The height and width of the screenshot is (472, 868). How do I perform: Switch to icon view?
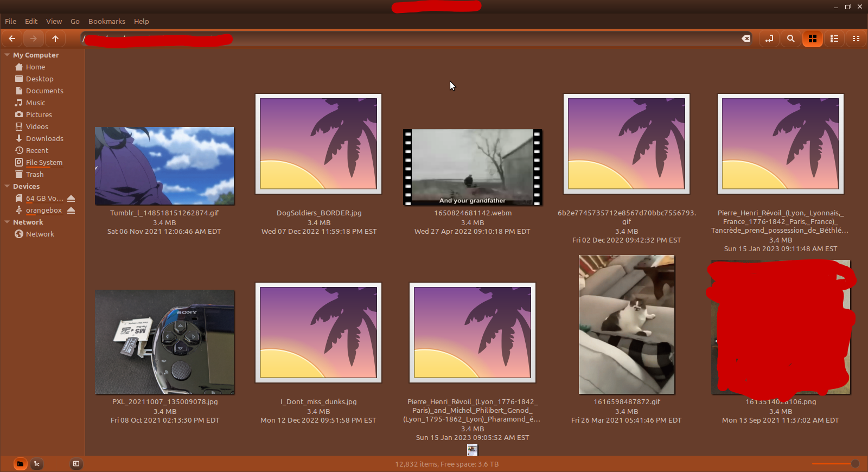pyautogui.click(x=813, y=39)
